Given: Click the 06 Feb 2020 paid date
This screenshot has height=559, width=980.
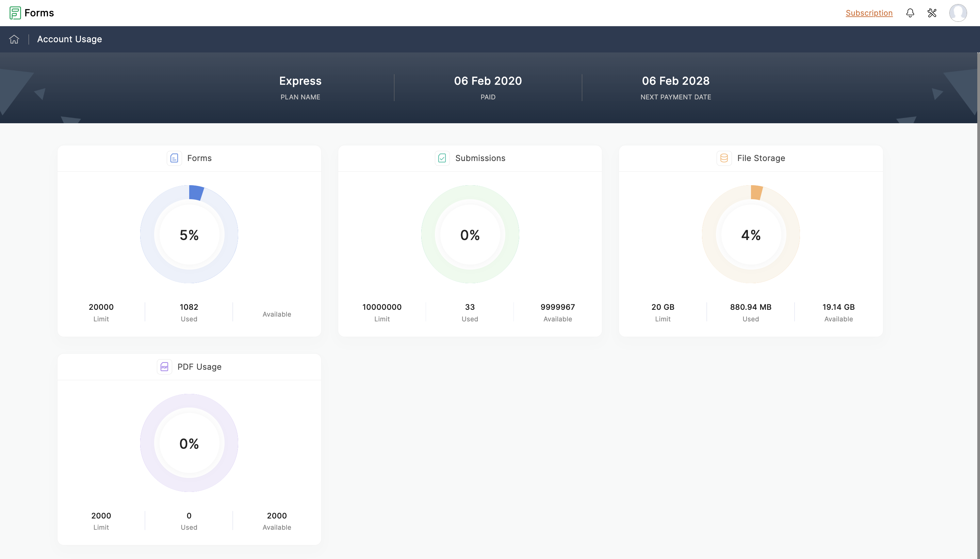Looking at the screenshot, I should pos(488,81).
